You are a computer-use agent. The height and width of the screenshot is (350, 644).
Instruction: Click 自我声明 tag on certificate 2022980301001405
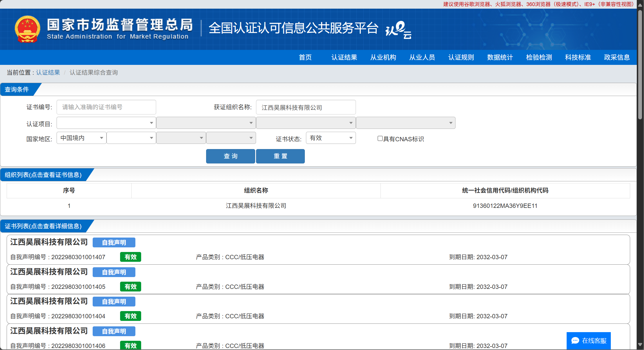click(x=114, y=272)
